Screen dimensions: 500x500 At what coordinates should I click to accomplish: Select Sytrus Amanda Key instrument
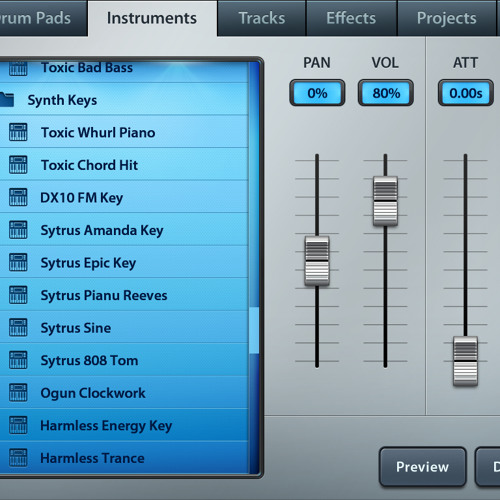(124, 229)
